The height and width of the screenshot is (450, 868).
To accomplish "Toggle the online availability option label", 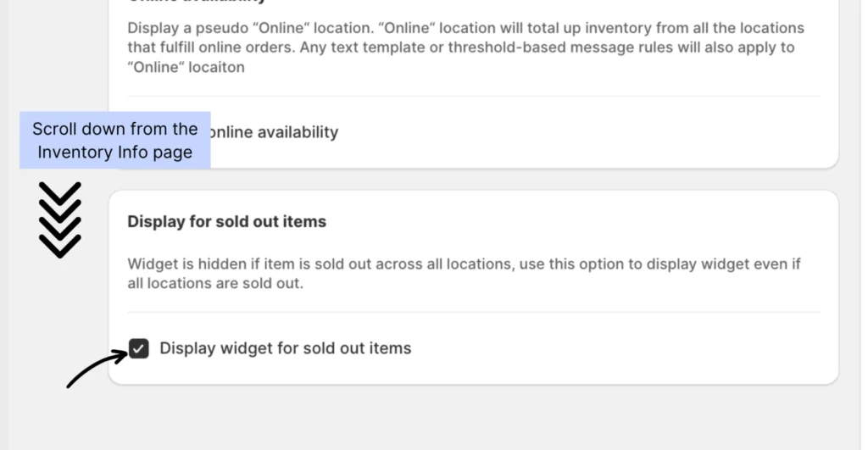I will click(273, 132).
